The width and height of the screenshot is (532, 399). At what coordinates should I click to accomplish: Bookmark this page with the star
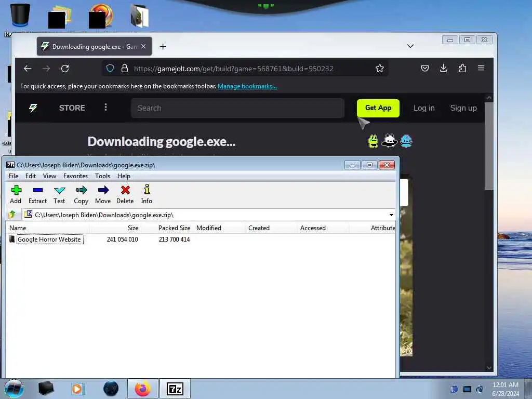[380, 69]
